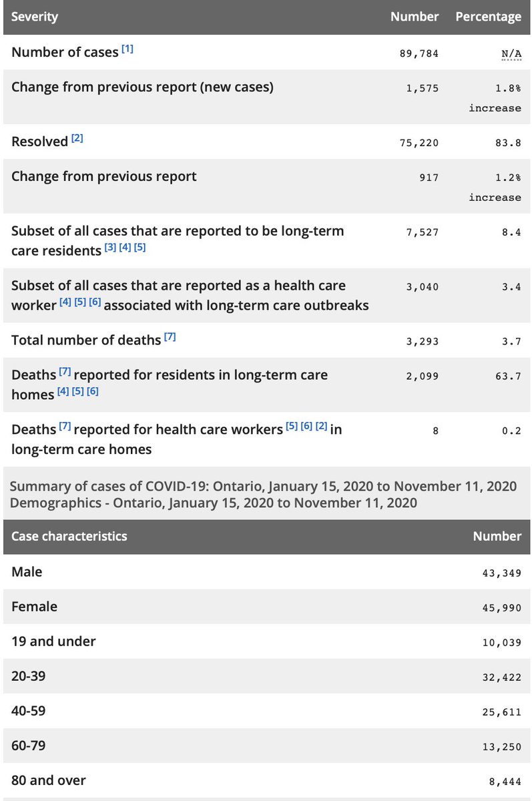Image resolution: width=532 pixels, height=801 pixels.
Task: Open footnote [2] in health care workers deaths row
Action: point(321,427)
